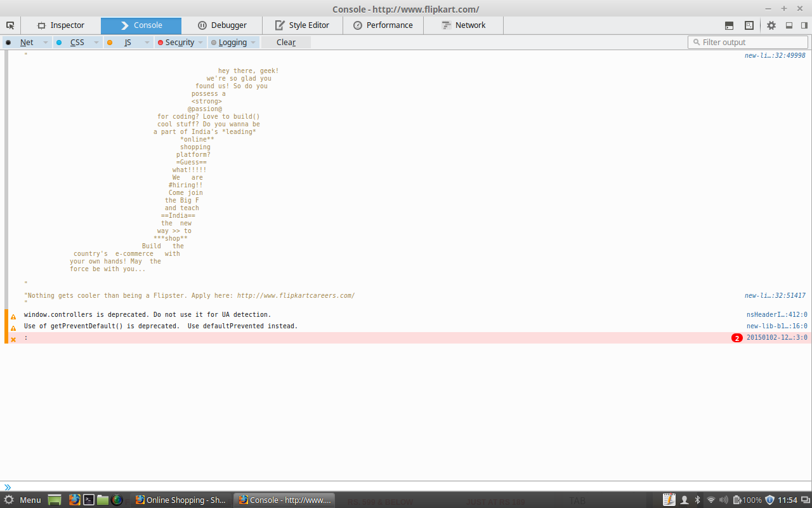The width and height of the screenshot is (812, 508).
Task: Open file manager folder icon in panel
Action: pyautogui.click(x=103, y=500)
